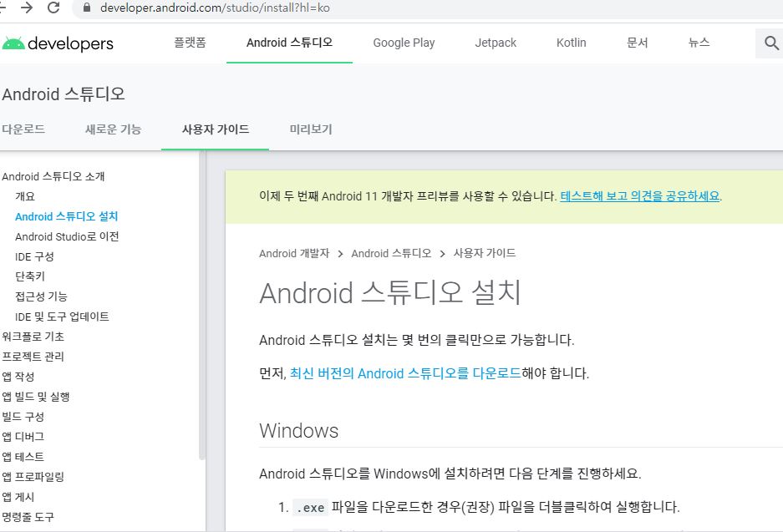783x532 pixels.
Task: Click the .exe code text in step 1
Action: 311,508
